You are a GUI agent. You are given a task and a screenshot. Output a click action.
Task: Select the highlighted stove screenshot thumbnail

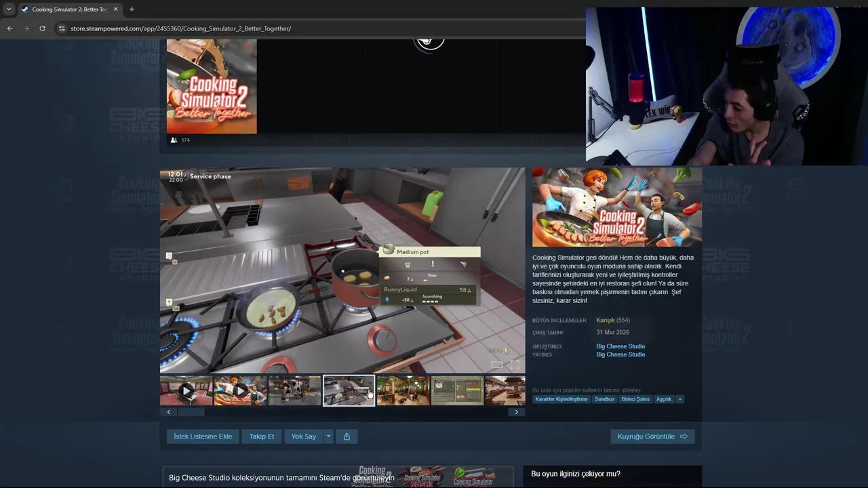[349, 391]
